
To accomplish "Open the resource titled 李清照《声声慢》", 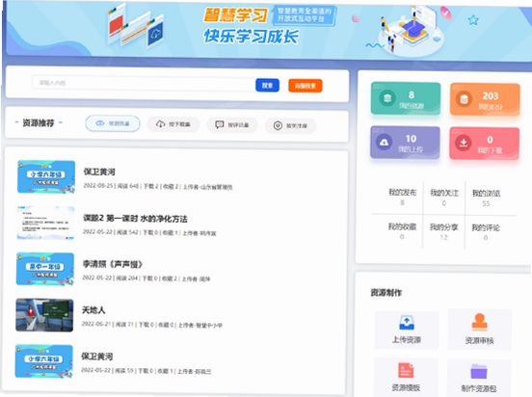I will pyautogui.click(x=113, y=264).
